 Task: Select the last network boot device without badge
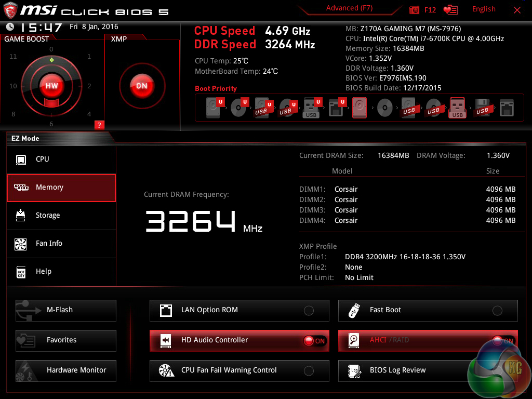(507, 108)
